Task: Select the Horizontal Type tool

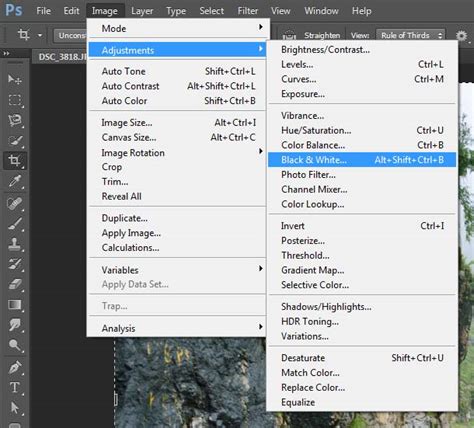Action: coord(15,388)
